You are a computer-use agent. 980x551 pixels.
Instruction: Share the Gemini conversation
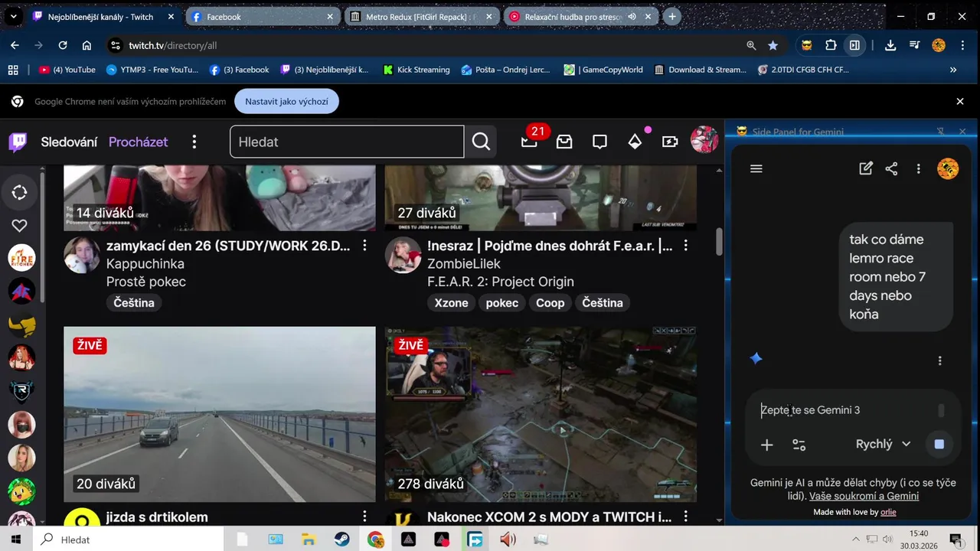(891, 168)
